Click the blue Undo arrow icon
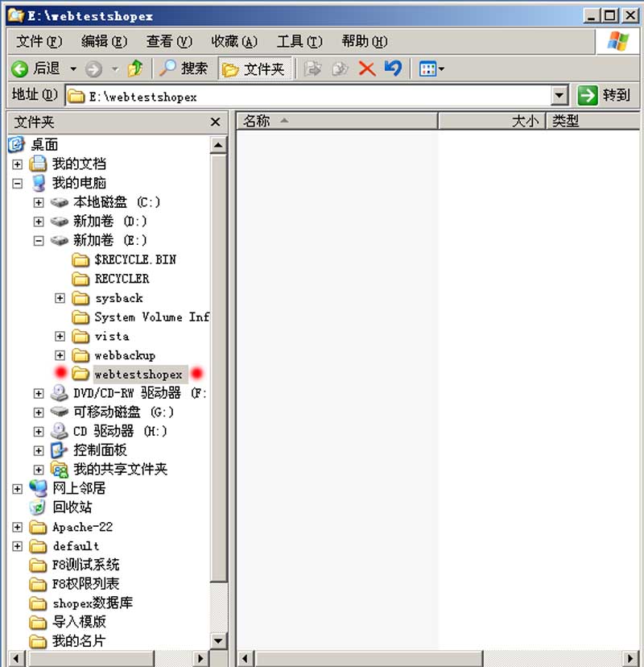The image size is (644, 667). click(393, 68)
